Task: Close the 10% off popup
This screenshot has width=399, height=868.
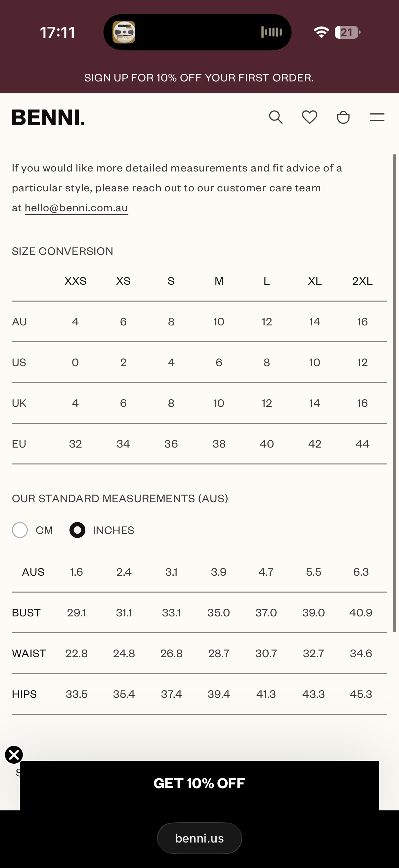Action: 14,754
